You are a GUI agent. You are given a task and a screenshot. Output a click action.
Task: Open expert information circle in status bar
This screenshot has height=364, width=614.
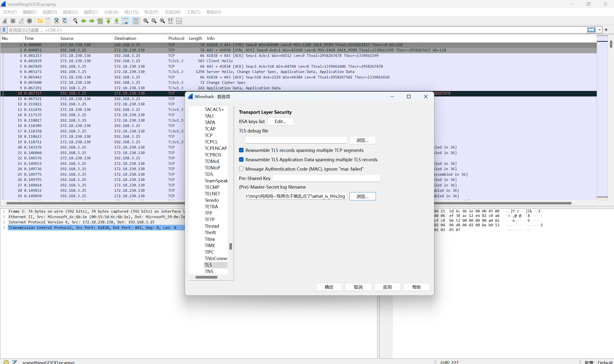[6, 362]
